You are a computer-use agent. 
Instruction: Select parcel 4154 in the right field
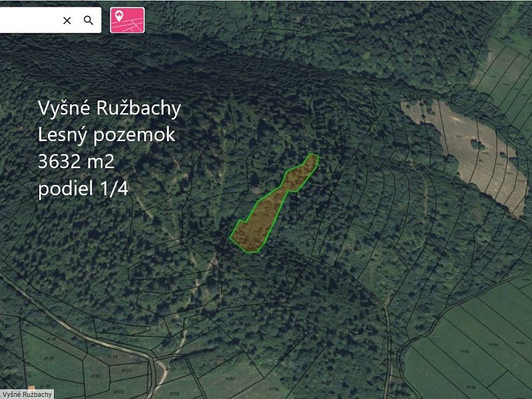[x=492, y=344]
